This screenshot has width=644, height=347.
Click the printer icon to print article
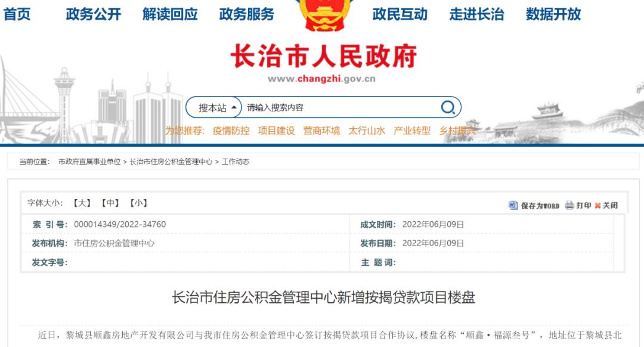coord(568,206)
